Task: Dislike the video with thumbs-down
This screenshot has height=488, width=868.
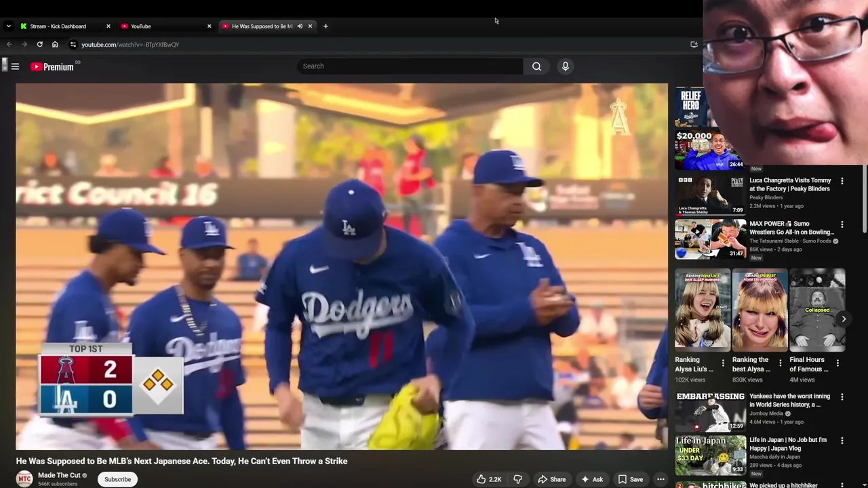Action: point(517,479)
